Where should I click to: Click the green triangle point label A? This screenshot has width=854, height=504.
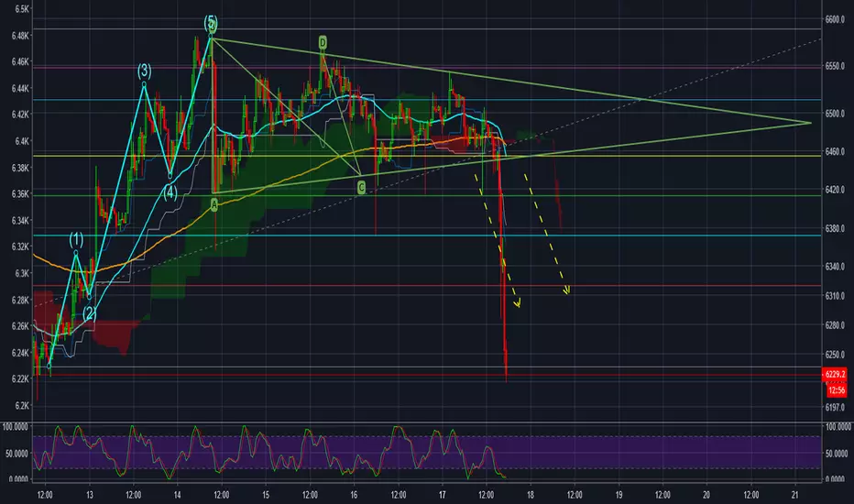[x=214, y=205]
